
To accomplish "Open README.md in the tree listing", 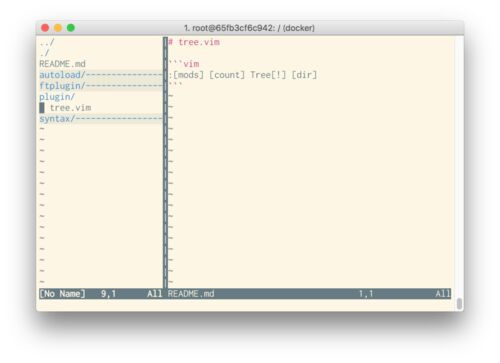I will tap(62, 64).
